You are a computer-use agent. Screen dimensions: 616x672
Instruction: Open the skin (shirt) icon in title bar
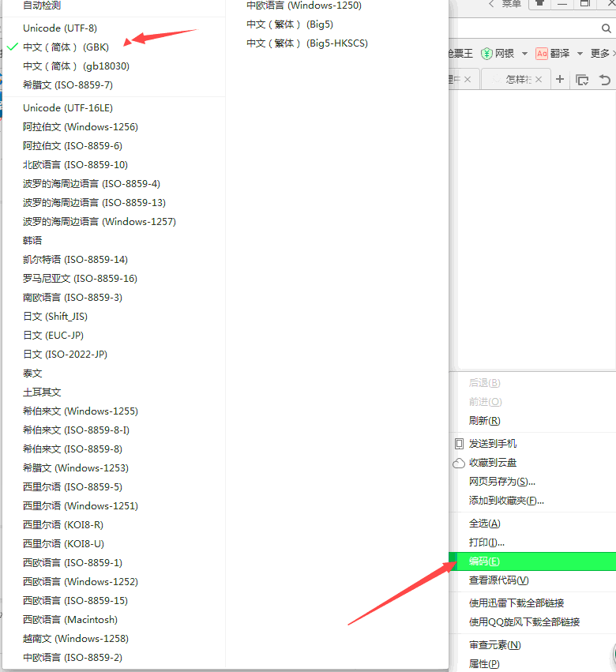[x=539, y=3]
